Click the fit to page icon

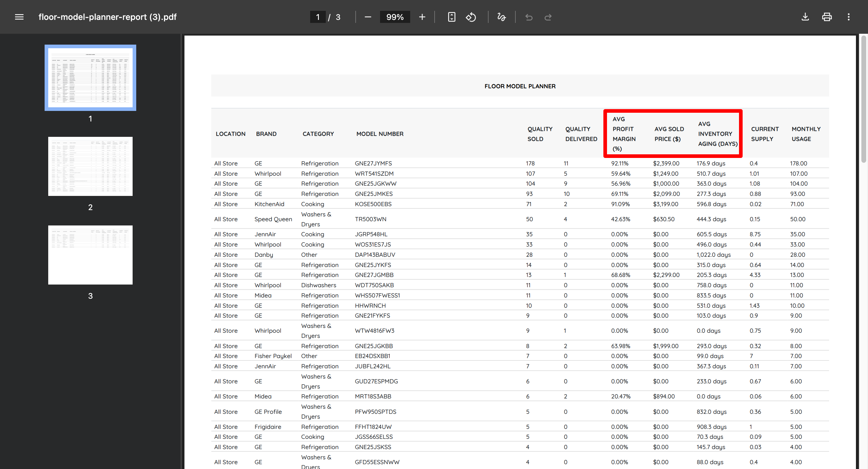coord(452,17)
